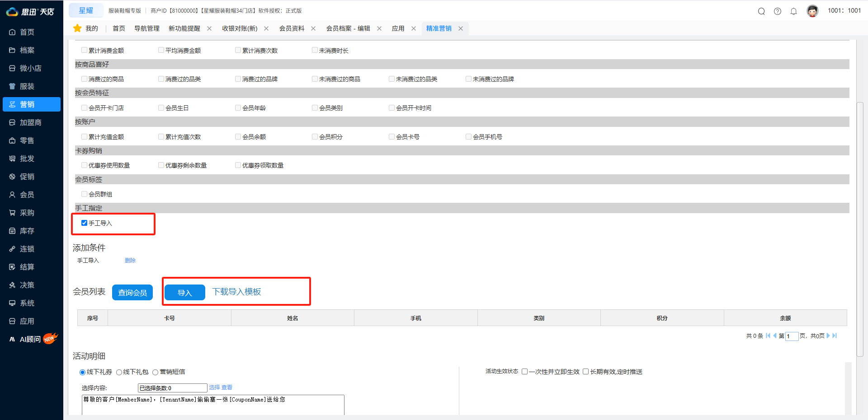Uncheck the 手工导入 checkbox

pos(84,223)
